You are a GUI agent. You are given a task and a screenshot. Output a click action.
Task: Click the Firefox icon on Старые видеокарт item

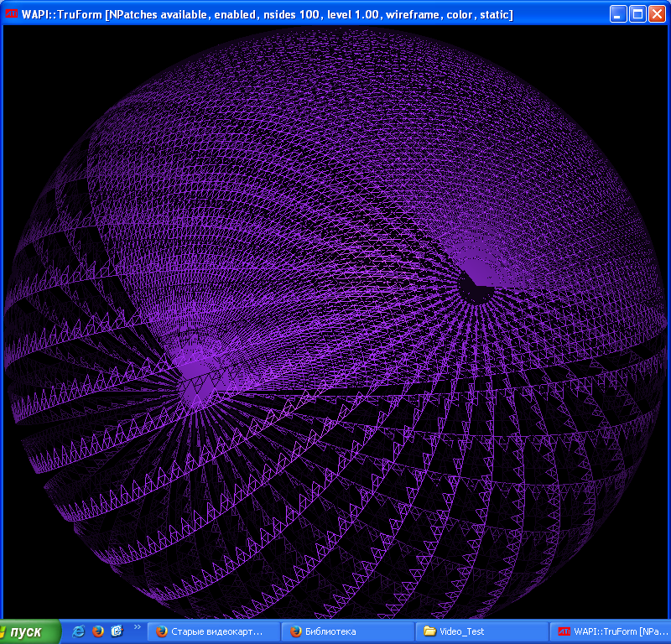[159, 631]
